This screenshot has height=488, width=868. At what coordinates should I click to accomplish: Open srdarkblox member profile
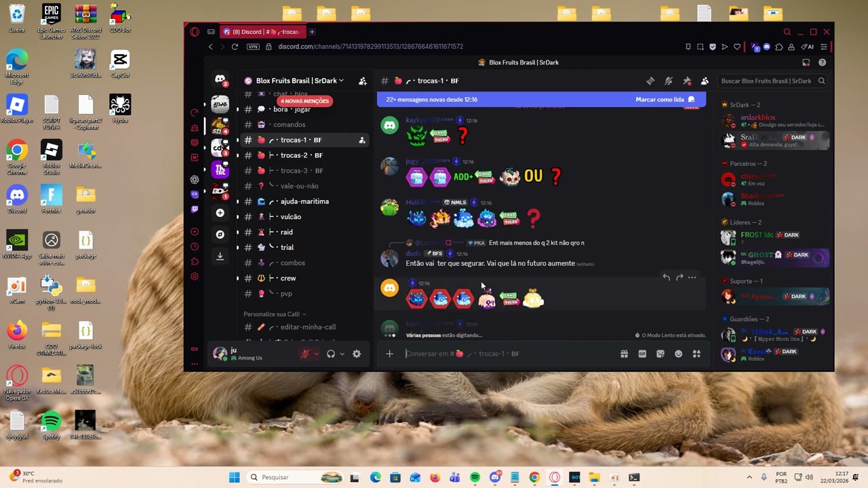[x=775, y=121]
